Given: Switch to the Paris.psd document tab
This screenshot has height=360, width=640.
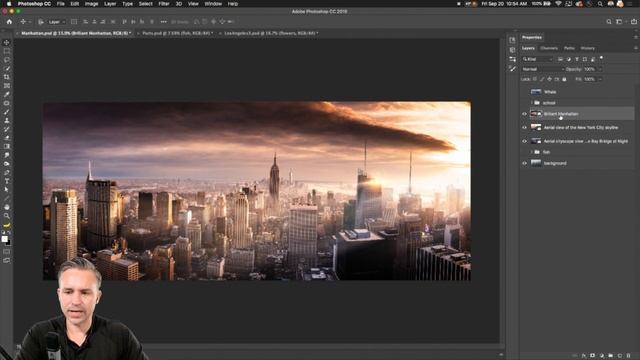Looking at the screenshot, I should pyautogui.click(x=178, y=33).
